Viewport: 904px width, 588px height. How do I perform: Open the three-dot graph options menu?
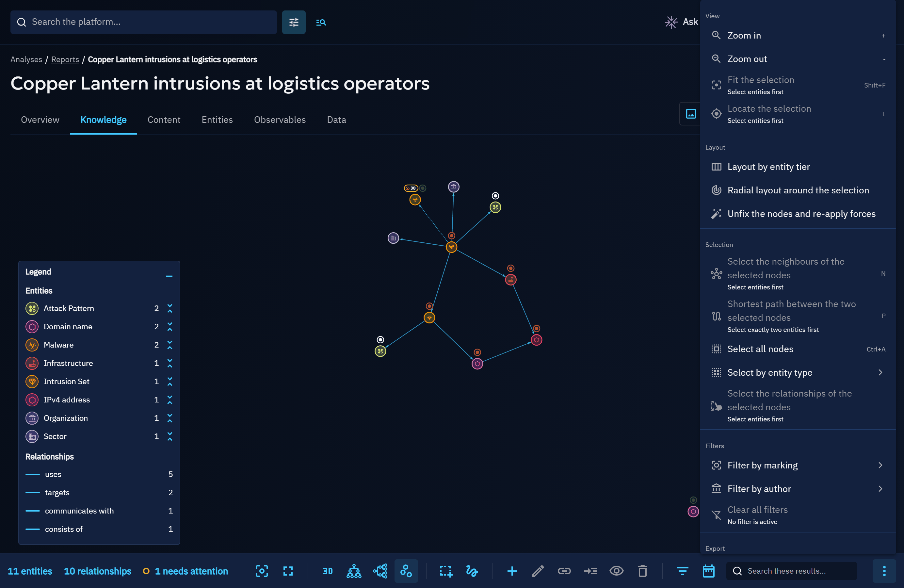tap(884, 571)
